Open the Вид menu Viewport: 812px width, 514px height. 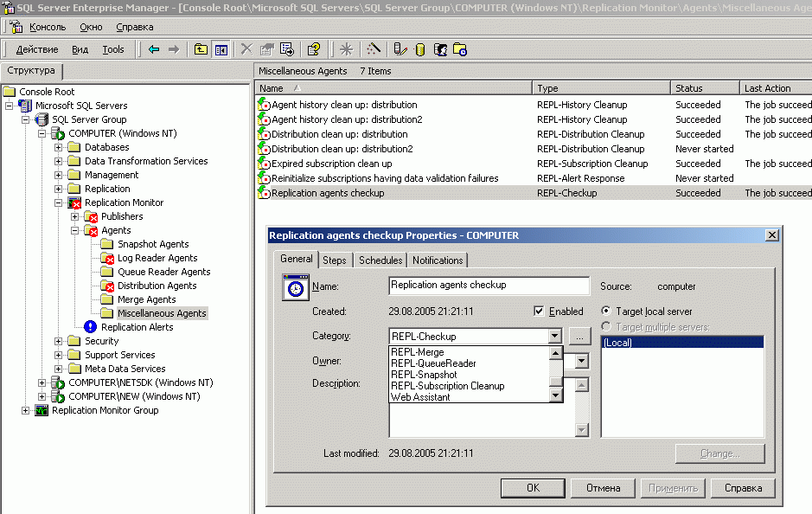pyautogui.click(x=80, y=49)
